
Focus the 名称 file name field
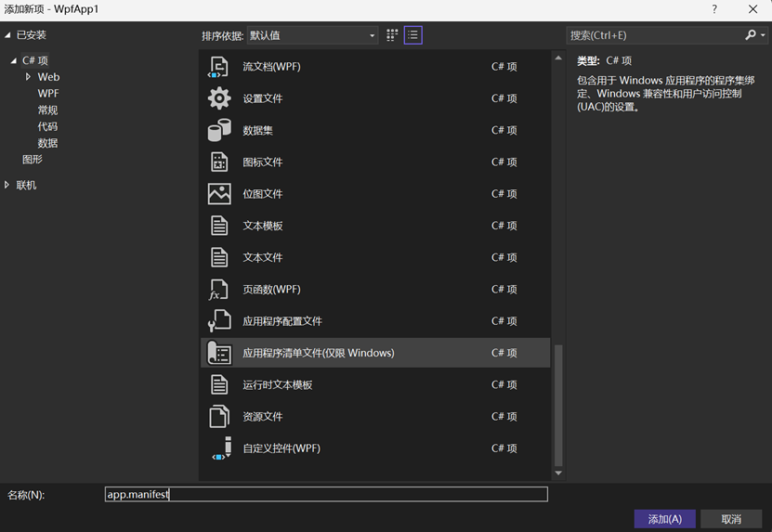tap(325, 495)
